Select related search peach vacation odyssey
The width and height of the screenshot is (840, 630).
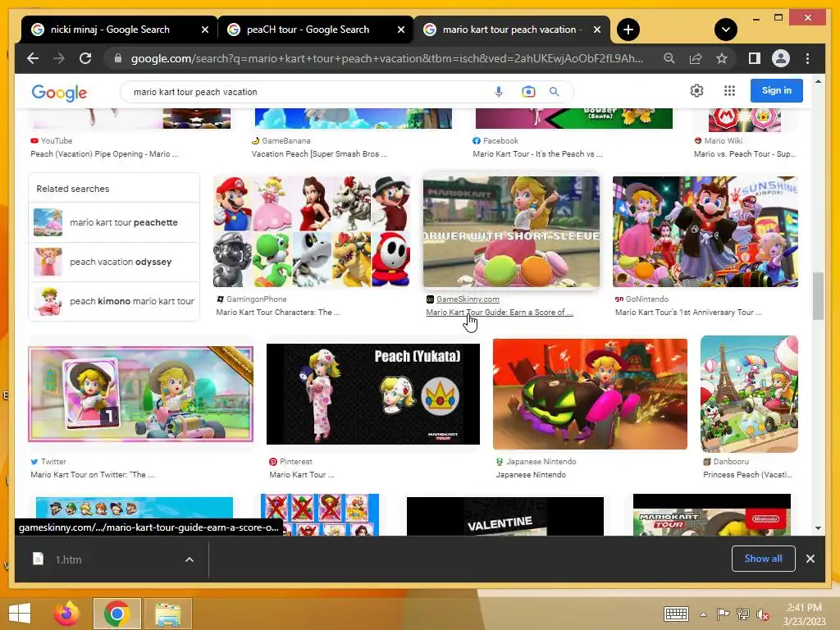click(113, 262)
